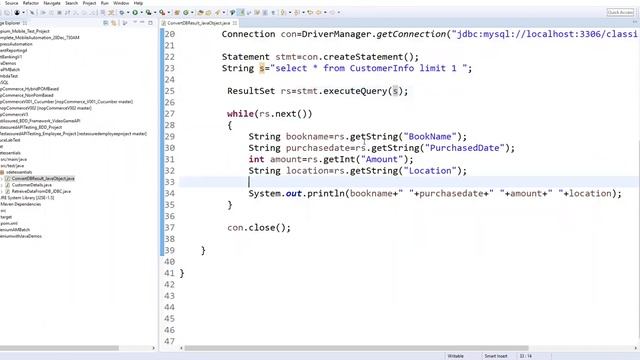This screenshot has height=360, width=640.
Task: Select nopCommerce_NonPomBased project
Action: tap(27, 95)
